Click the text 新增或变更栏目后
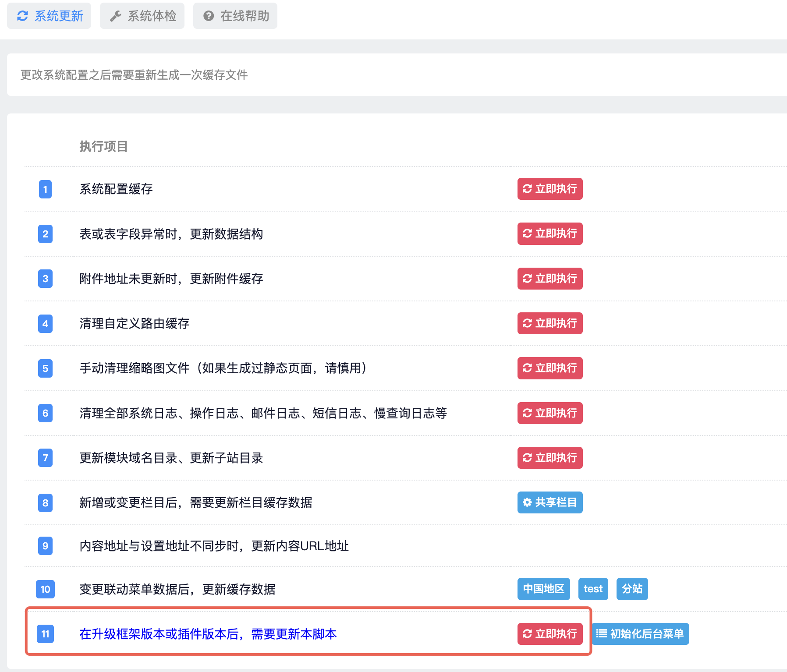Screen dimensions: 787x672 [128, 502]
